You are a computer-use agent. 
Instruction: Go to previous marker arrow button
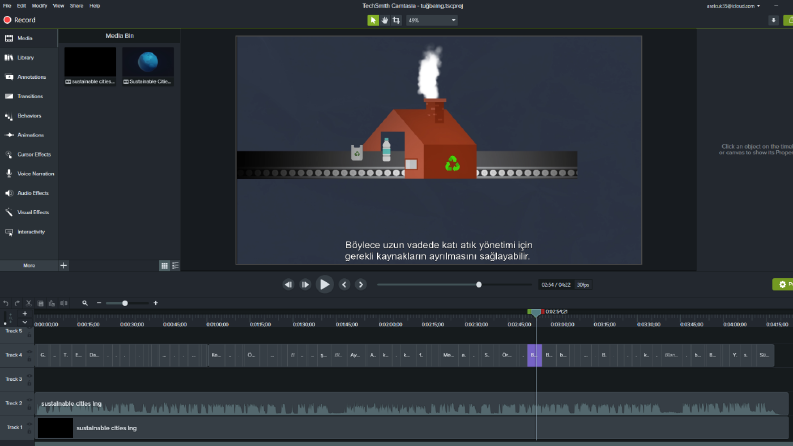coord(344,285)
